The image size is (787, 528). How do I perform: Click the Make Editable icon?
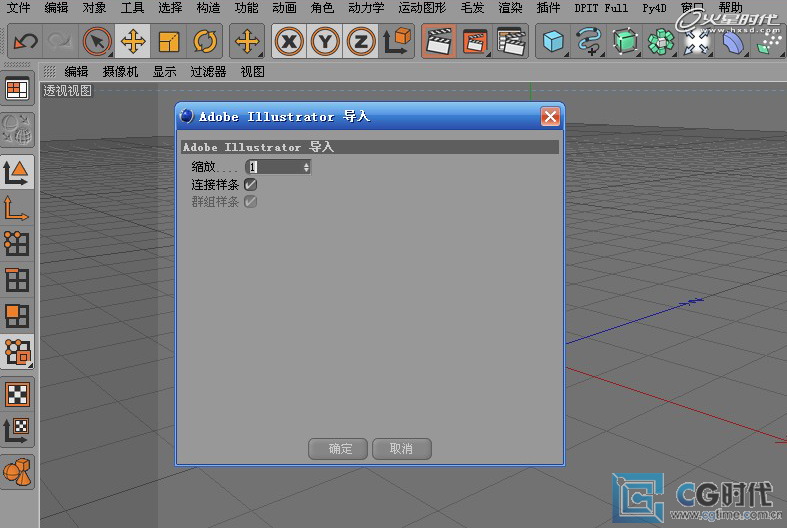[17, 129]
